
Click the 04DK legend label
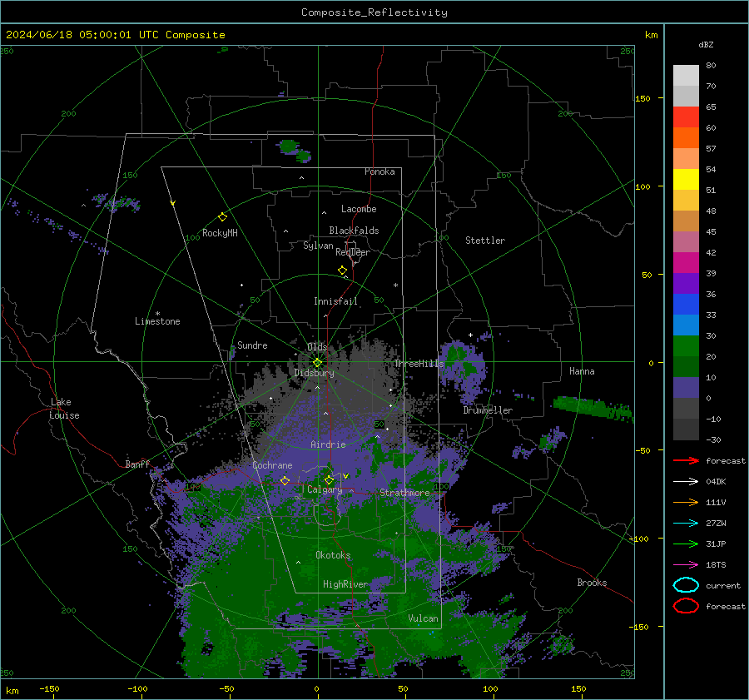[716, 482]
